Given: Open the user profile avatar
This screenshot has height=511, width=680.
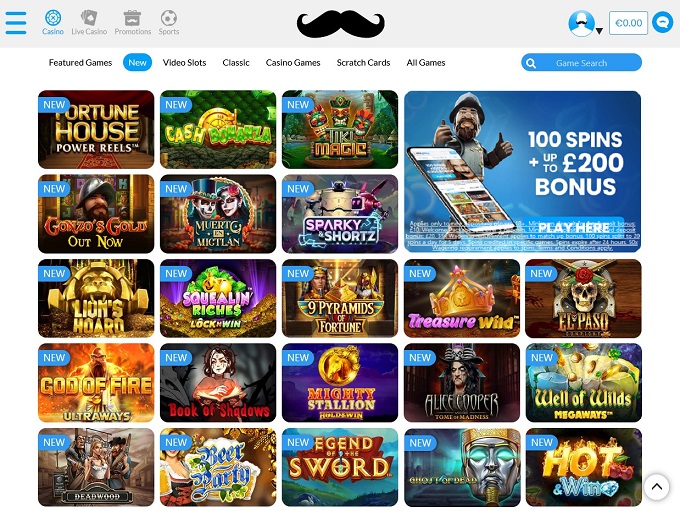Looking at the screenshot, I should 581,23.
